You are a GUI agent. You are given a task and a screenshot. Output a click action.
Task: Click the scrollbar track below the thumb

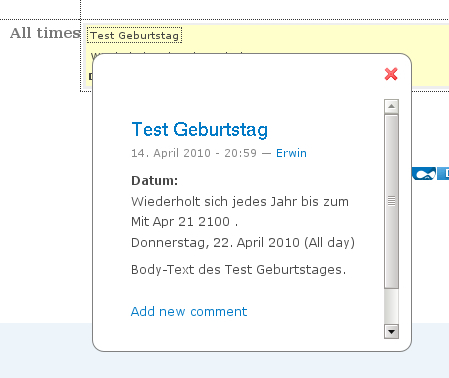(391, 306)
